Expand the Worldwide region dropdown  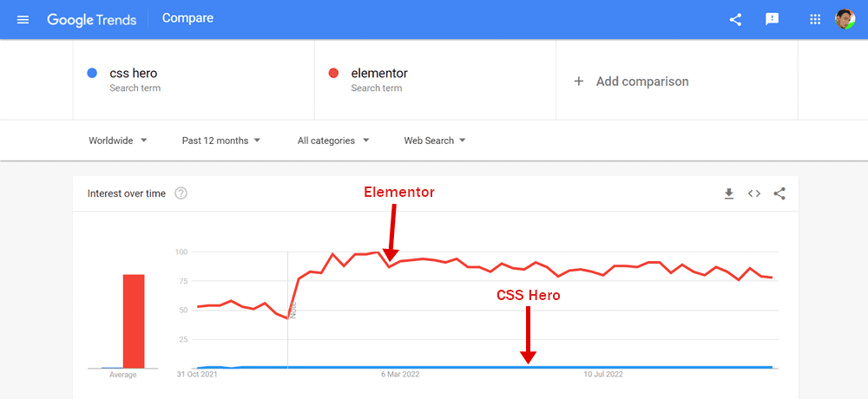[x=118, y=141]
